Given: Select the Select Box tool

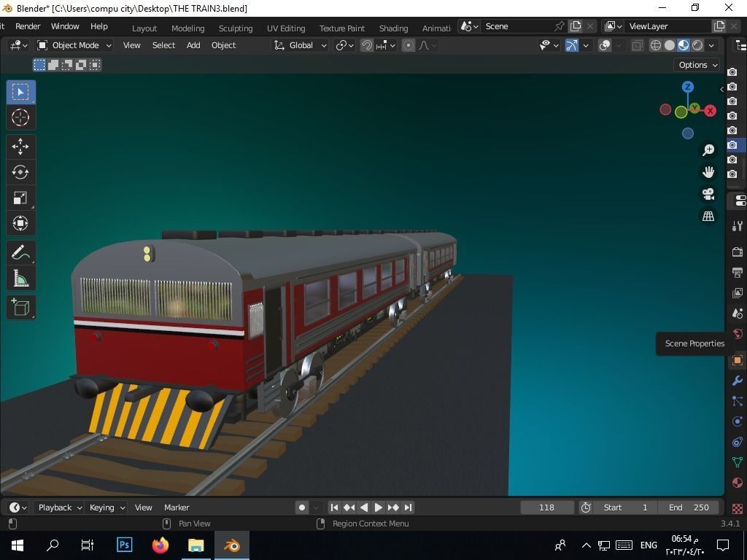Looking at the screenshot, I should [x=20, y=92].
